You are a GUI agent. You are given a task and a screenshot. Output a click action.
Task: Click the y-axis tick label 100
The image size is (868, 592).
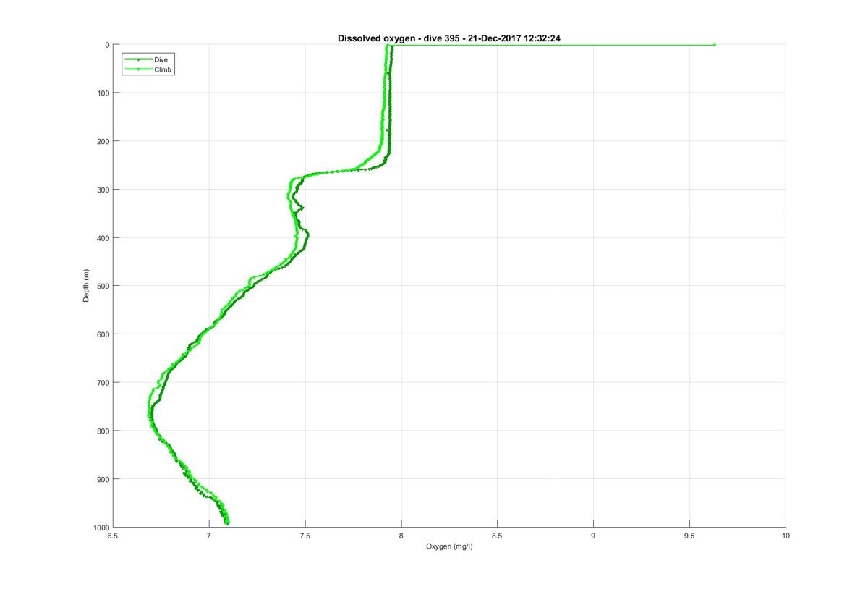(103, 93)
